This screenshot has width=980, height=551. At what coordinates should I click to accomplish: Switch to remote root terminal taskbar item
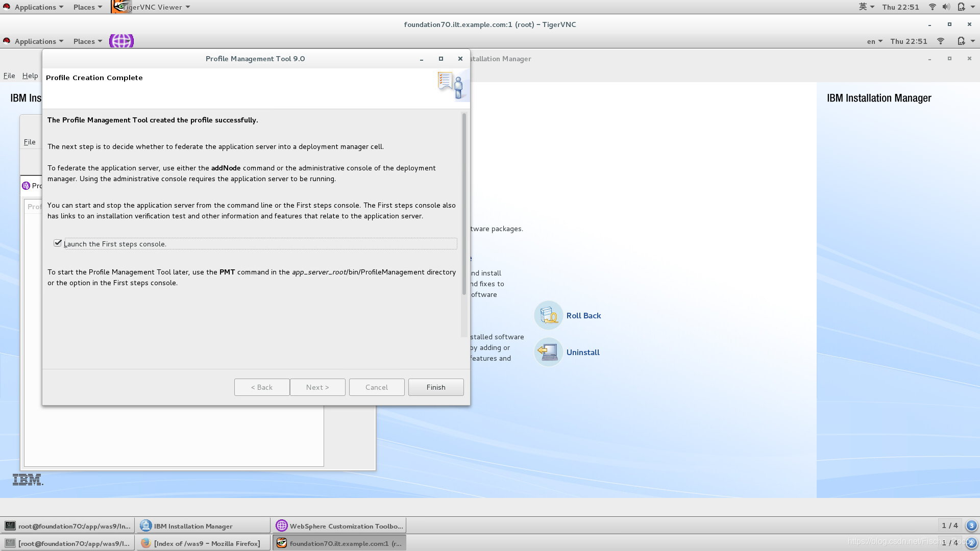point(67,526)
